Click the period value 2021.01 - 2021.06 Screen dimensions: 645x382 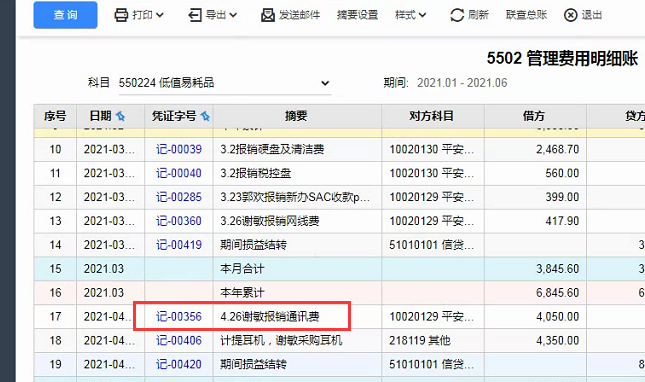462,83
